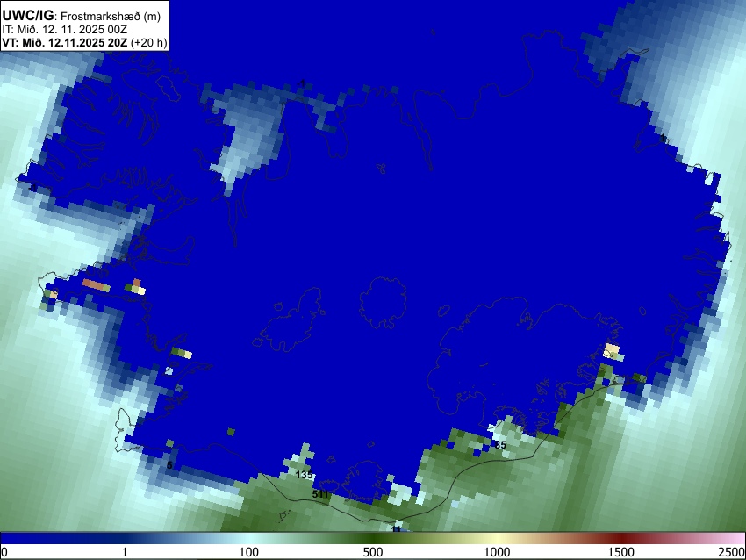Click the map value label '85'
This screenshot has height=560, width=746.
pyautogui.click(x=500, y=445)
